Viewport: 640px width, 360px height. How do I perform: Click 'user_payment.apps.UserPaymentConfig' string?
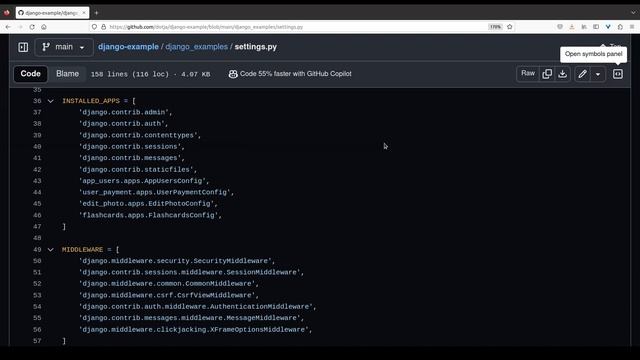[x=155, y=192]
